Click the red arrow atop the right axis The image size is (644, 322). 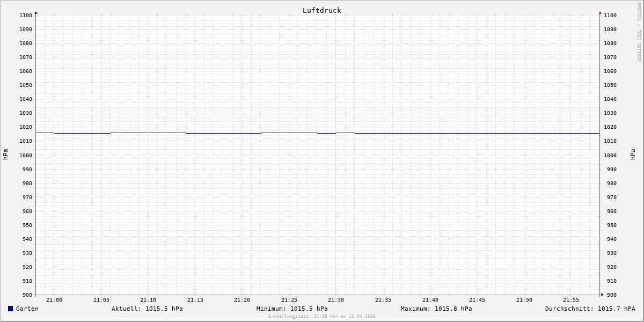pos(600,12)
